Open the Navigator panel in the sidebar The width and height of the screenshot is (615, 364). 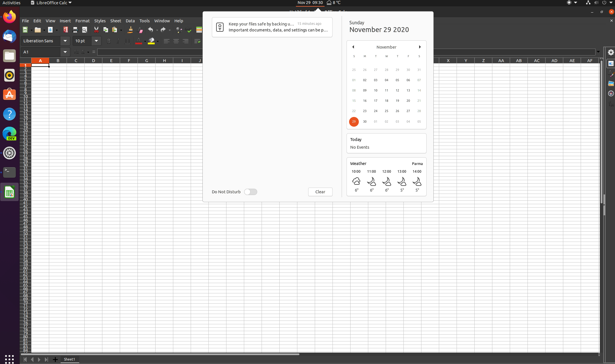point(611,93)
